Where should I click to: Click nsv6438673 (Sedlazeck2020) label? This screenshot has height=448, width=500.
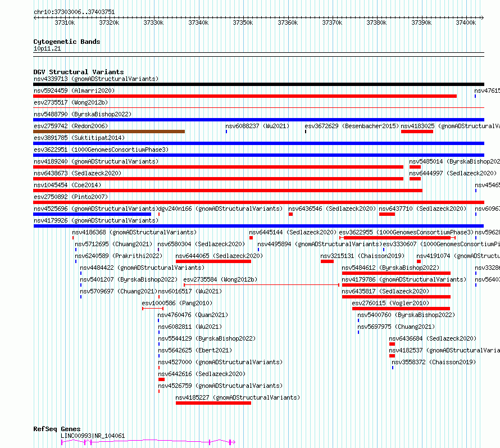click(x=78, y=173)
